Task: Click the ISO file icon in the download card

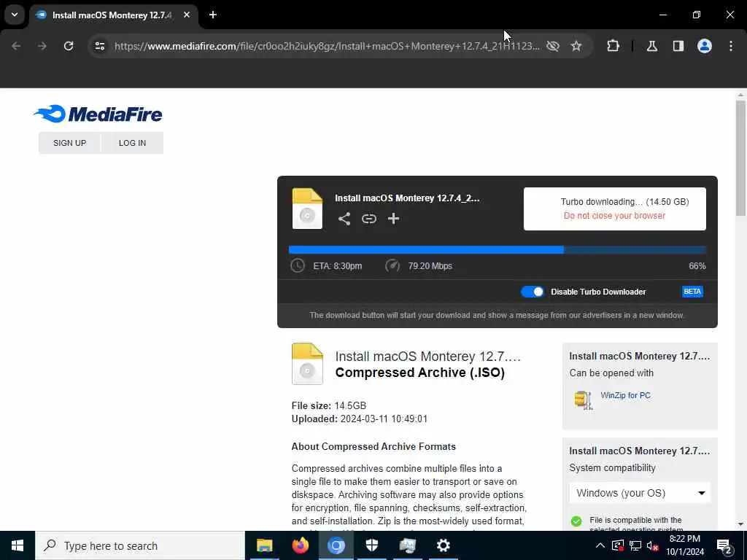Action: (307, 209)
